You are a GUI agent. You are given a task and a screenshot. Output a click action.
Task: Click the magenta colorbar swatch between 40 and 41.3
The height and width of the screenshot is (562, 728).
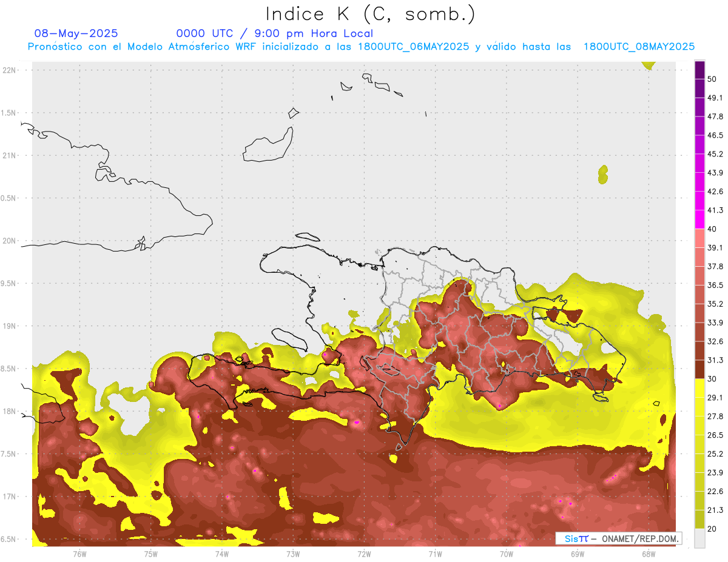coord(699,219)
